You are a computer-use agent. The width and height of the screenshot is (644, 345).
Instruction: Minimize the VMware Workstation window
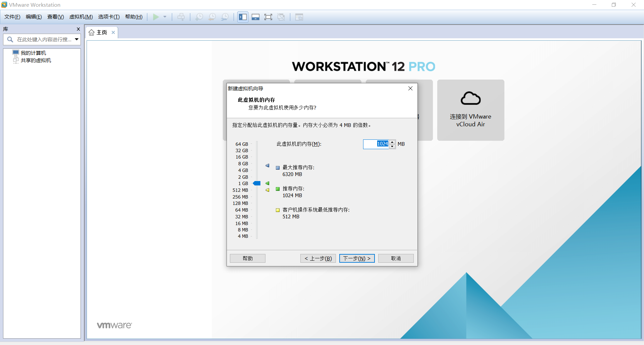pyautogui.click(x=594, y=5)
